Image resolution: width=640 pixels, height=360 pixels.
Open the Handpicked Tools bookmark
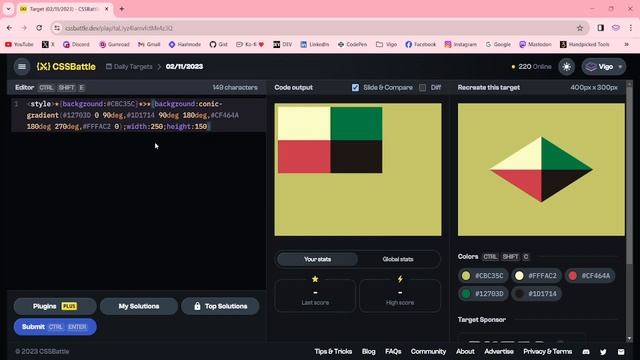(x=585, y=44)
